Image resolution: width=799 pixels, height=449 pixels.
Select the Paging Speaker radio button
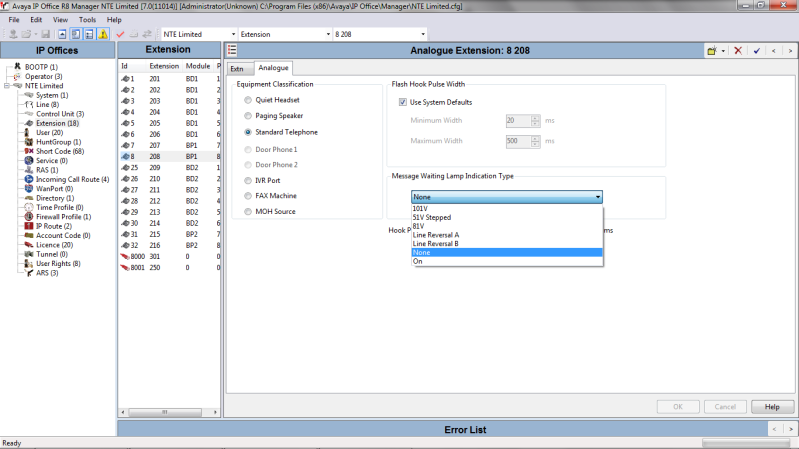[x=248, y=116]
